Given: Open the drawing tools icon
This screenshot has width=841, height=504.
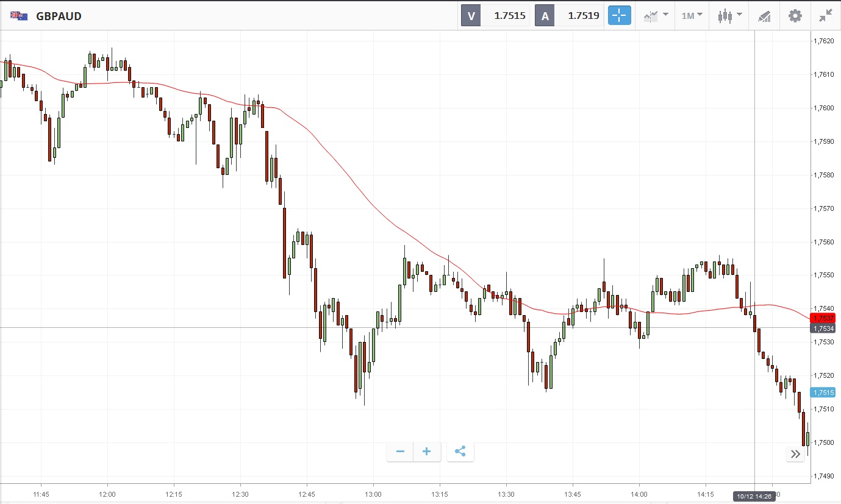Looking at the screenshot, I should point(764,16).
